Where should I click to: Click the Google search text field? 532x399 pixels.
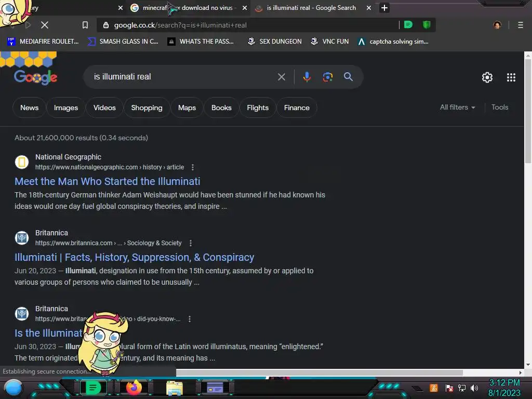(x=183, y=77)
